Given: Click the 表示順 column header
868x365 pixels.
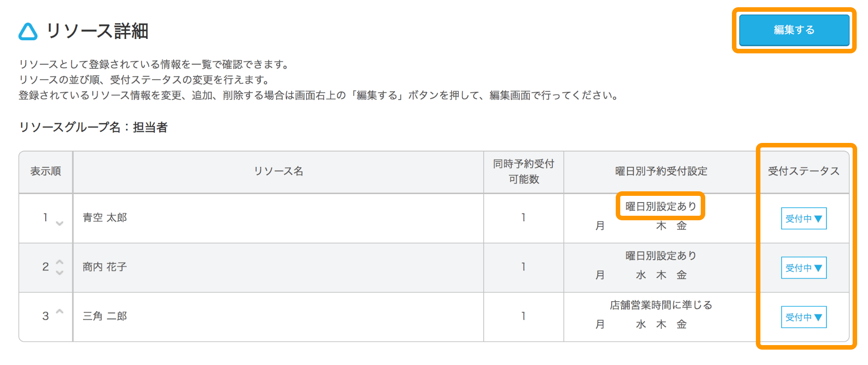Looking at the screenshot, I should [46, 171].
